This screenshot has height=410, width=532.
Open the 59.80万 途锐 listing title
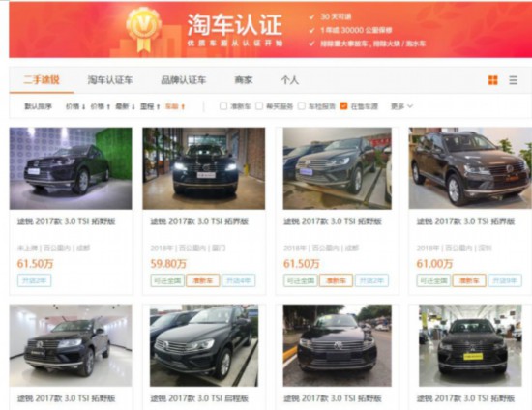199,221
